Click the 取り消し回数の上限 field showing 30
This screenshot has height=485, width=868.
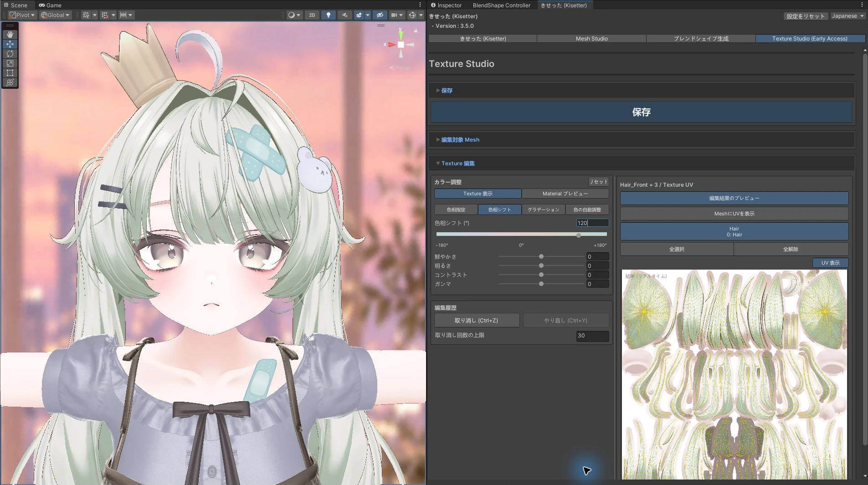pos(592,336)
